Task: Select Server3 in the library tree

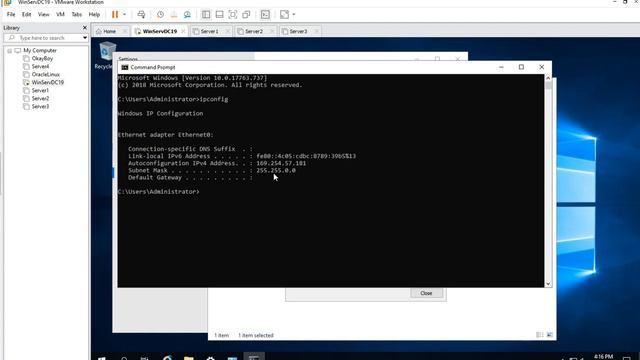Action: coord(40,107)
